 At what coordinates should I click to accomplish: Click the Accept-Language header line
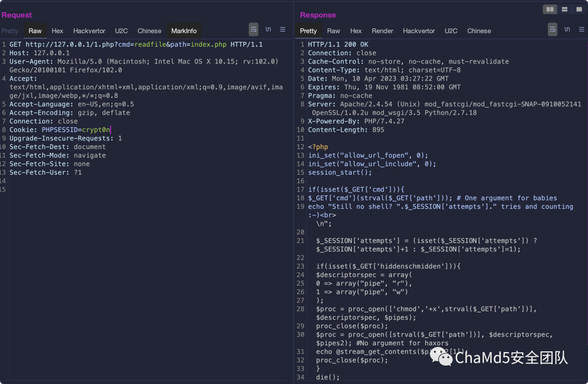(72, 104)
